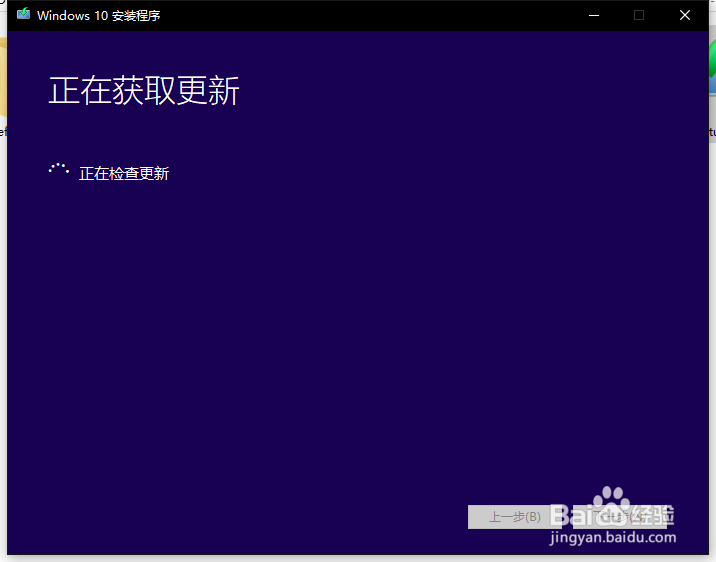Minimize the Windows 10 安装程序 window
This screenshot has height=562, width=716.
click(x=594, y=16)
